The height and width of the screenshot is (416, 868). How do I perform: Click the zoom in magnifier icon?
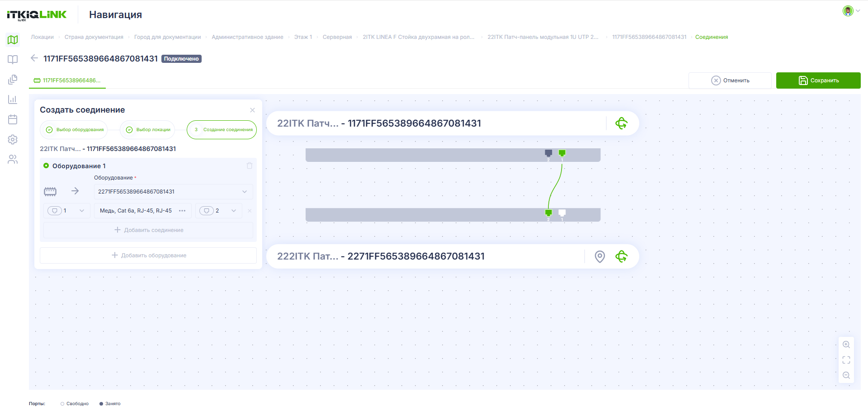[x=846, y=345]
